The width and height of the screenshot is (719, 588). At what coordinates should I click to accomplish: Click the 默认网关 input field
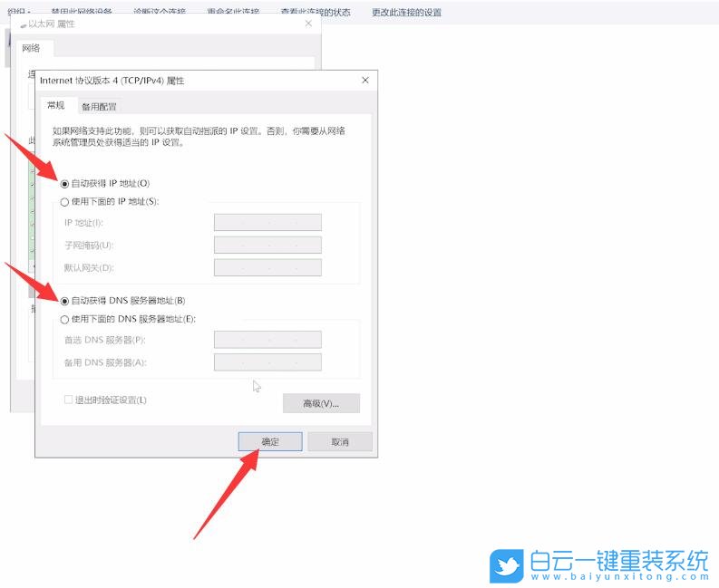click(267, 267)
